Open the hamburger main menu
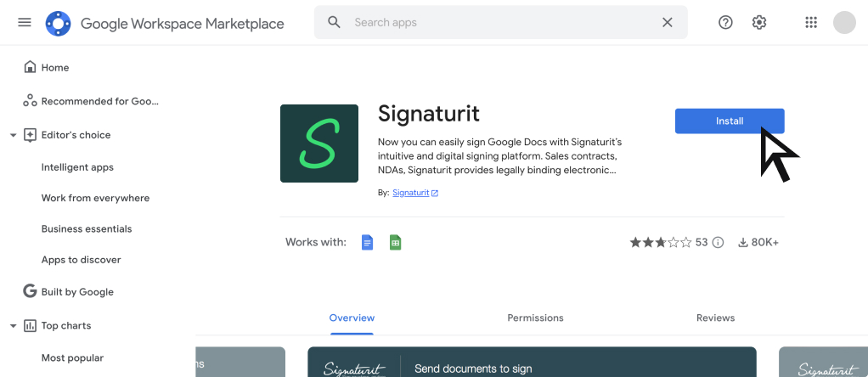 [x=25, y=22]
